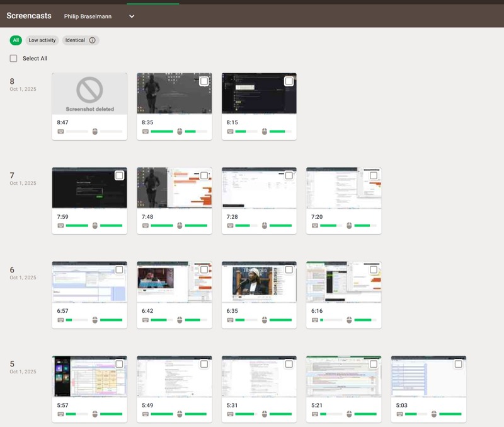Click keyboard activity icon on 8:35 screenshot

pos(146,131)
